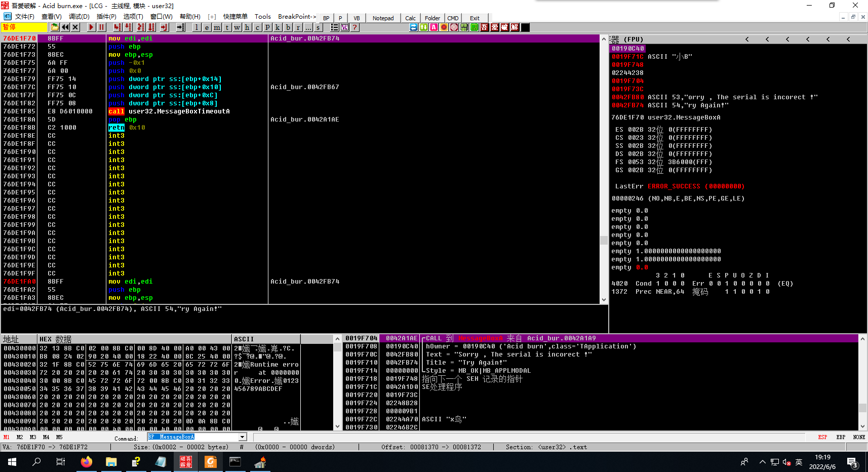
Task: Click the Restart program rewind icon
Action: 65,27
